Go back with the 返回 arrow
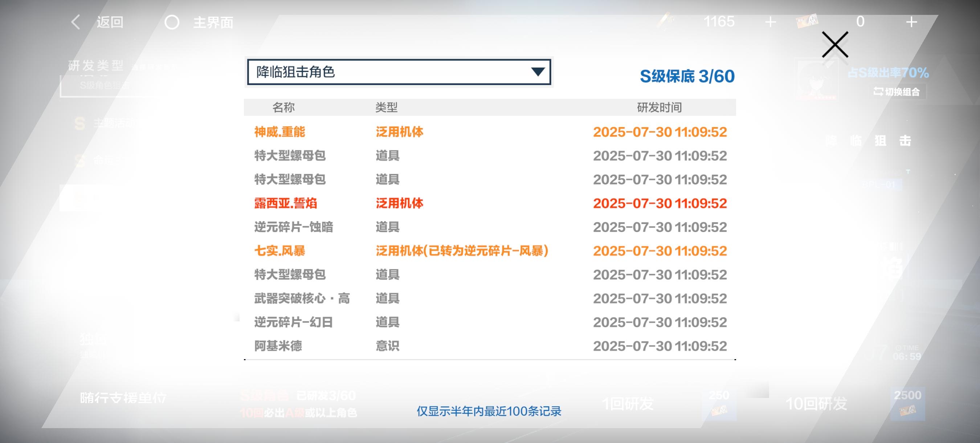 point(76,22)
